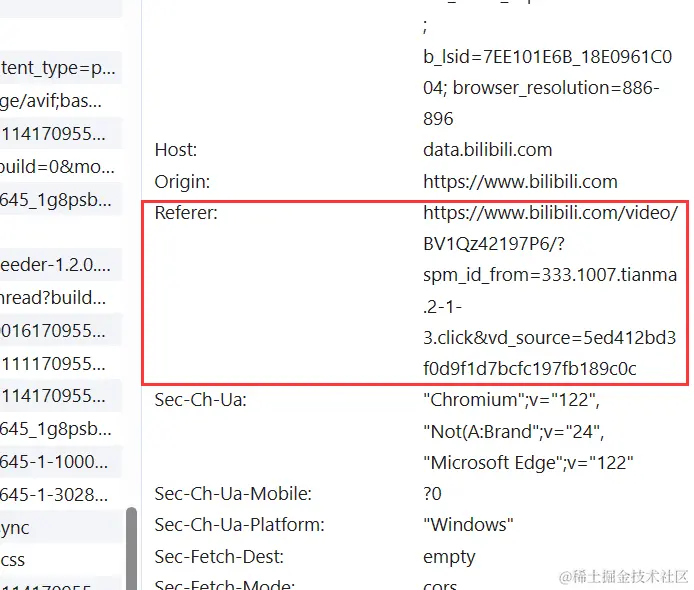This screenshot has width=694, height=590.
Task: Click the text "04; browser_resolution=886-"
Action: point(541,88)
